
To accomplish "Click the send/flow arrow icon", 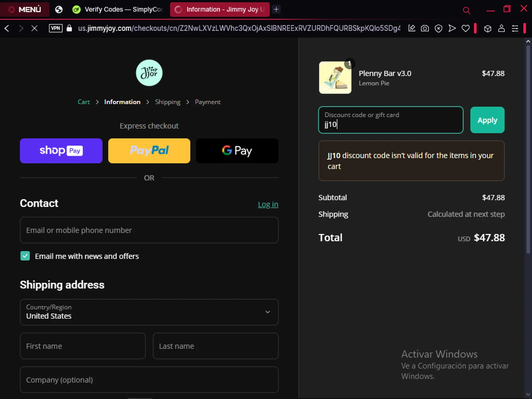I will pyautogui.click(x=452, y=28).
